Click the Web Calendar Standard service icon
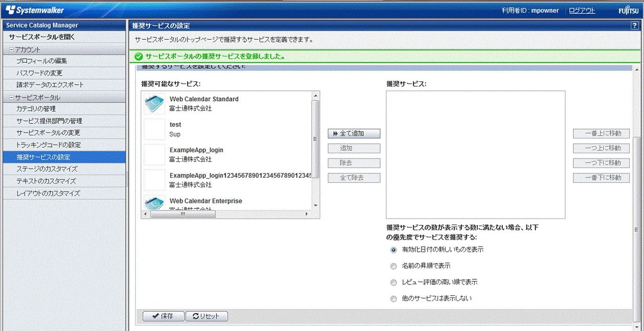This screenshot has width=644, height=331. (154, 104)
